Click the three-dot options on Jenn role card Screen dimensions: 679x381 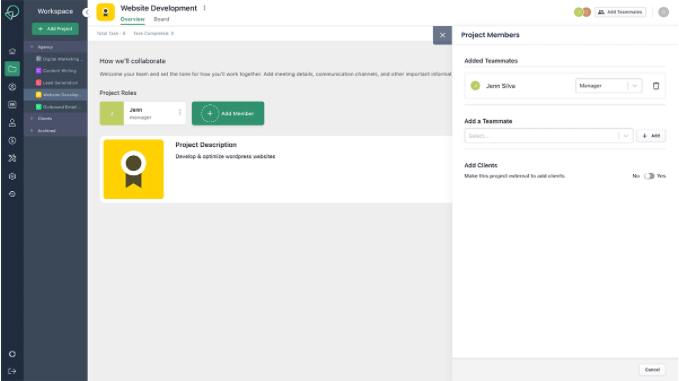point(180,113)
